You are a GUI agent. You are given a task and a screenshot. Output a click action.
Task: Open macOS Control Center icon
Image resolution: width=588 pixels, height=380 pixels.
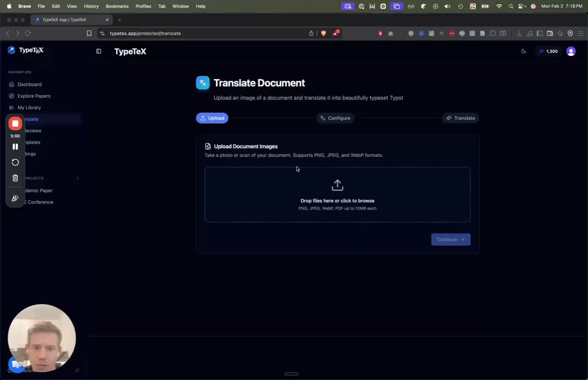click(521, 6)
